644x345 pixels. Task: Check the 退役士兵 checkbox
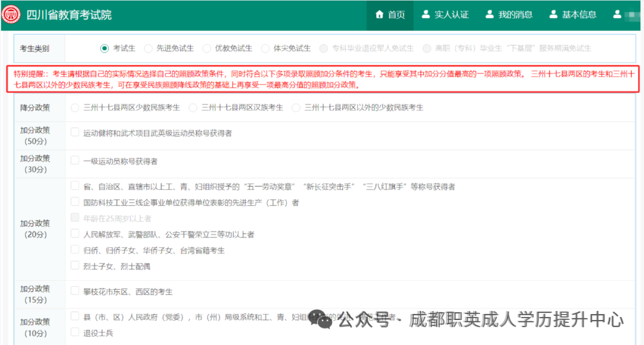[75, 332]
